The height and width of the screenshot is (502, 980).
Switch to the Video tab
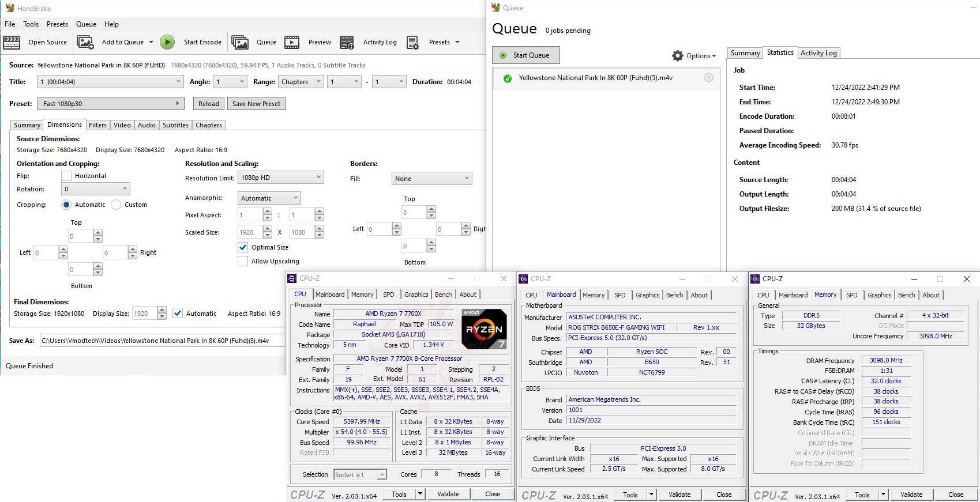(122, 125)
